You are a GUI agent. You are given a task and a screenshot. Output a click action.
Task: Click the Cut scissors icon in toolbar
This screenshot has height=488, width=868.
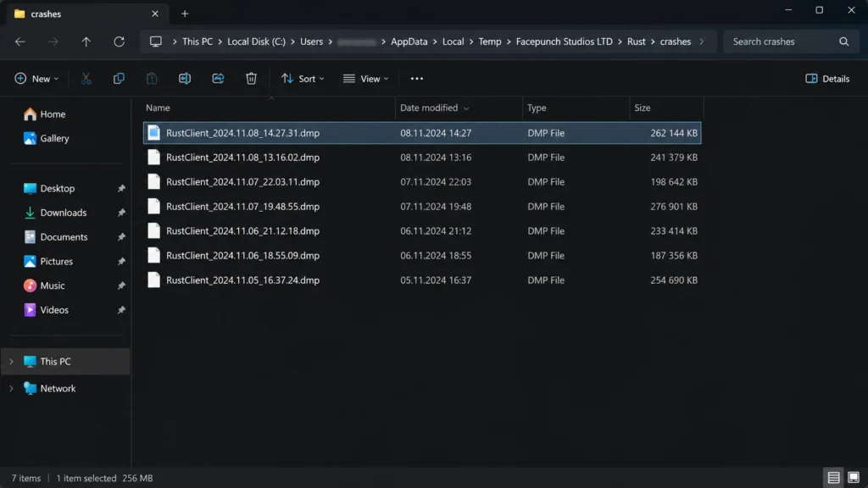point(86,79)
